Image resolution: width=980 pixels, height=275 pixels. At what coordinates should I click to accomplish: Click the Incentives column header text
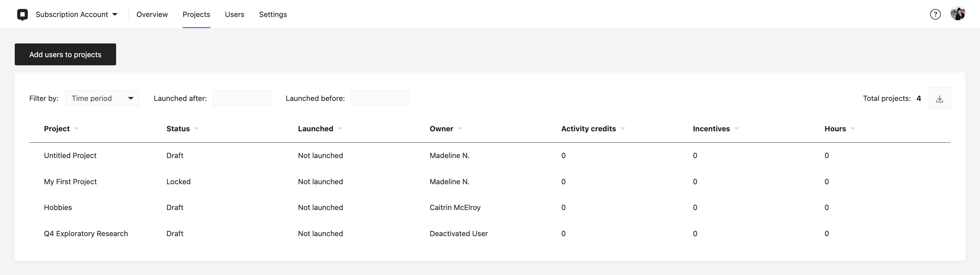point(711,129)
